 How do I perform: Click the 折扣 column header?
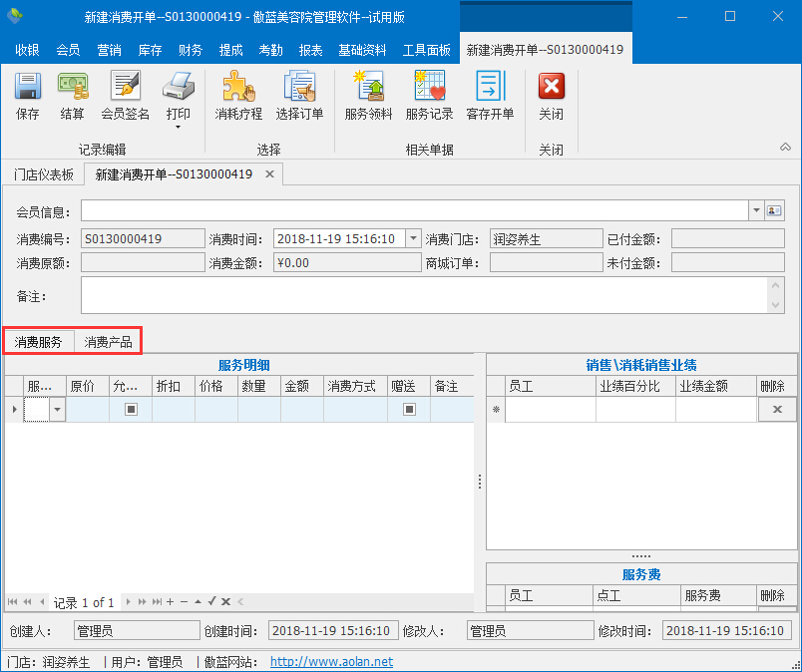coord(174,386)
